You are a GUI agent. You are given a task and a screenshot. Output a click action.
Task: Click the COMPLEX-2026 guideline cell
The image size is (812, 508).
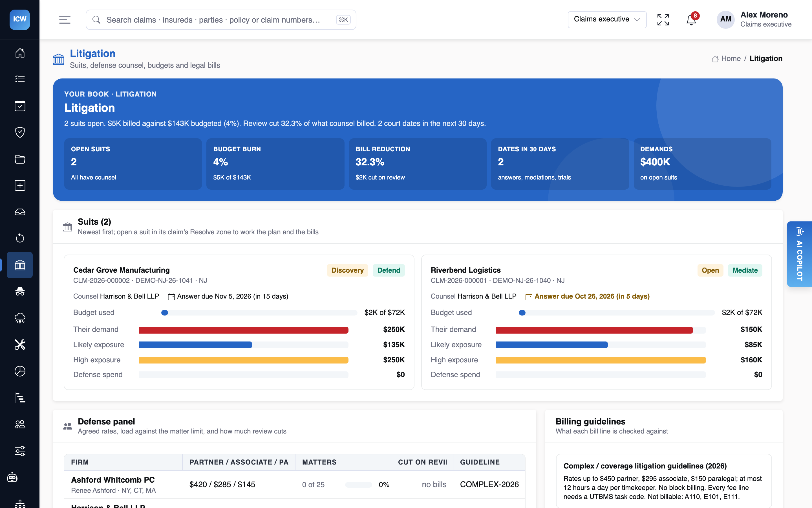(489, 485)
